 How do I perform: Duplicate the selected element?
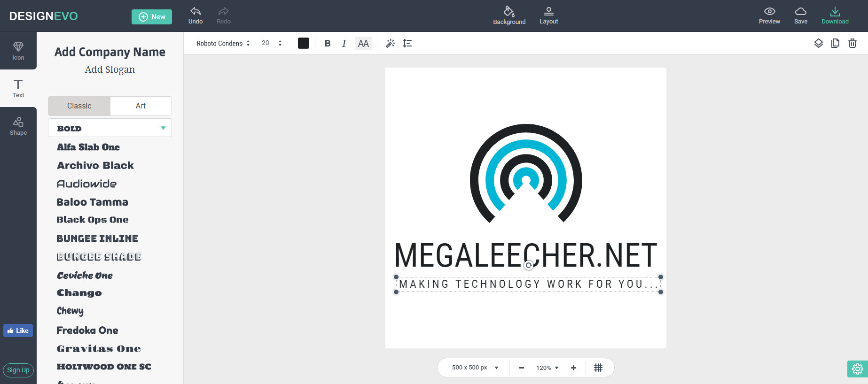pos(835,43)
